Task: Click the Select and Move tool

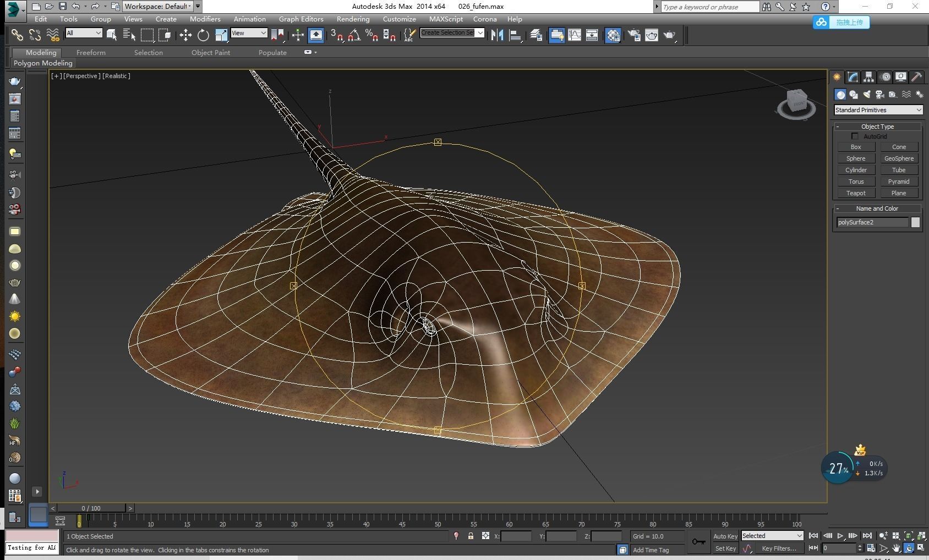Action: (185, 35)
